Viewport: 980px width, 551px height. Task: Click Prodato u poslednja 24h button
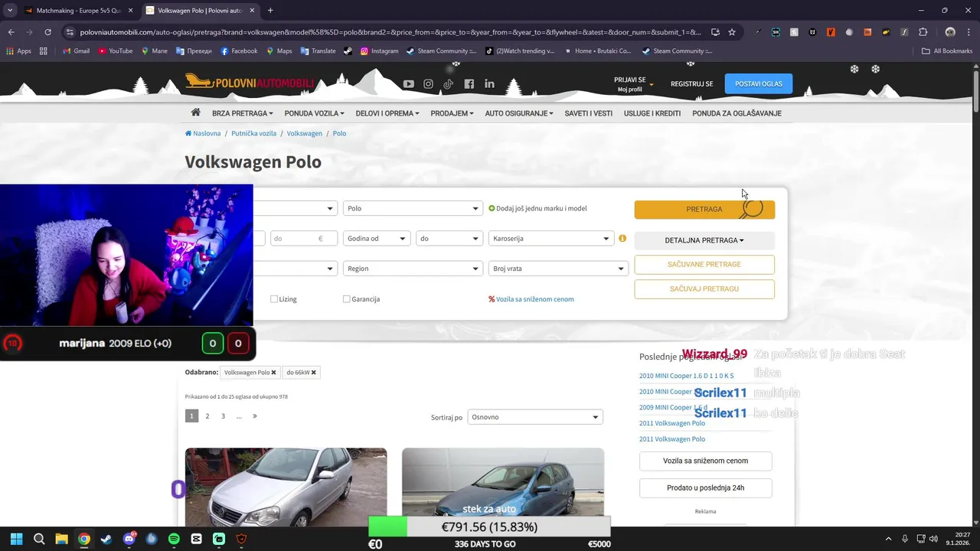tap(705, 487)
